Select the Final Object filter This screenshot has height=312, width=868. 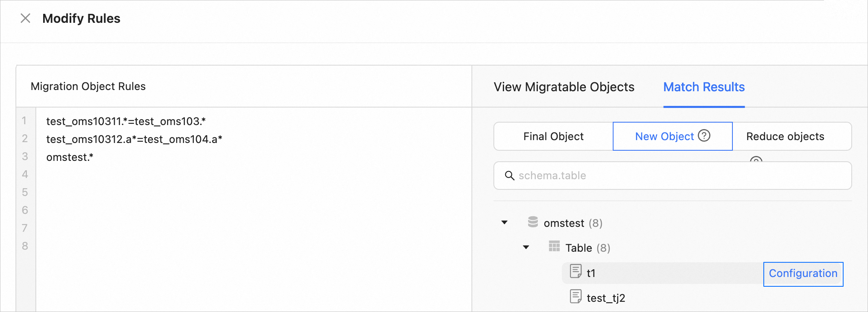click(553, 136)
